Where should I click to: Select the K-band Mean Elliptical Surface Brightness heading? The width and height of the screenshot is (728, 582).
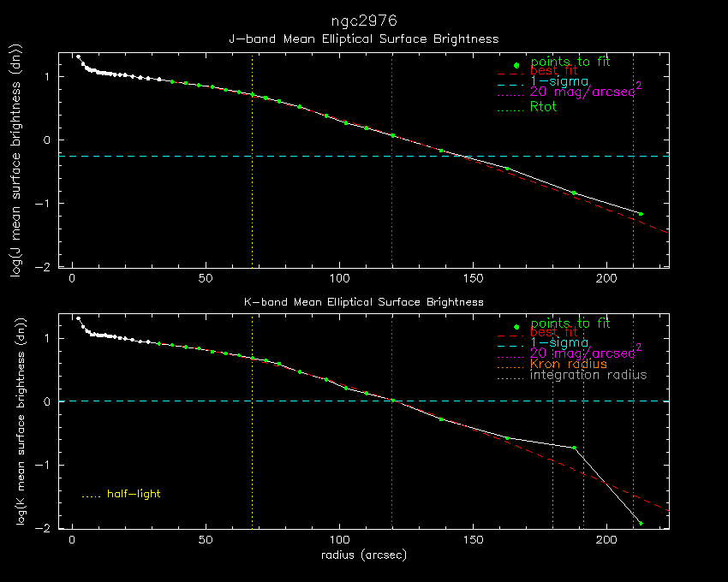click(x=364, y=302)
